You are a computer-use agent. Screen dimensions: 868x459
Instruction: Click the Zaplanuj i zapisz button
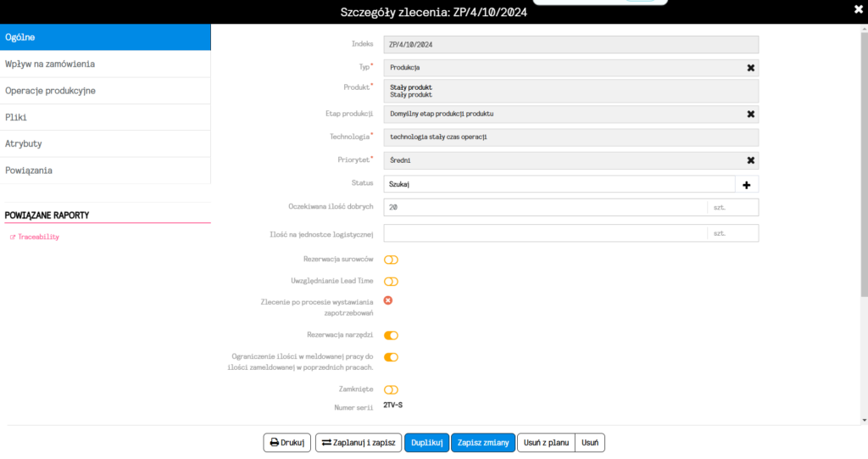pyautogui.click(x=359, y=442)
